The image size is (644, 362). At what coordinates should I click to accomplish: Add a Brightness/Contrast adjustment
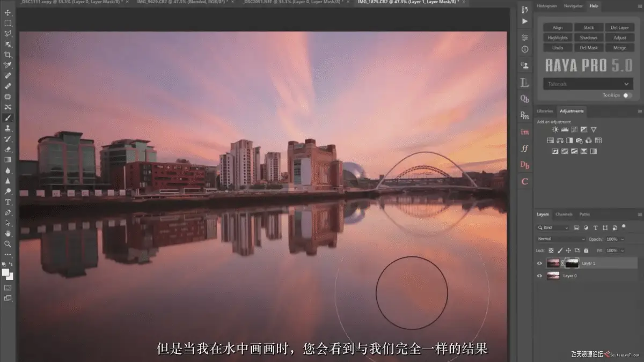click(555, 130)
